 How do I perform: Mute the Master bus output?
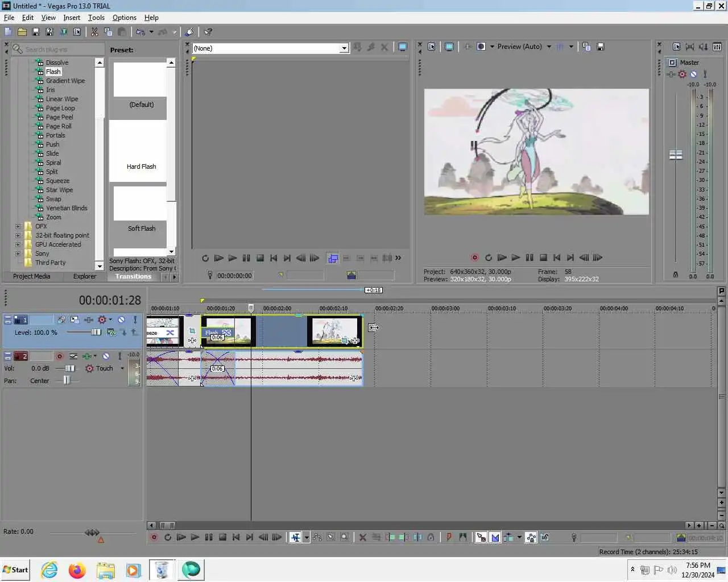693,74
